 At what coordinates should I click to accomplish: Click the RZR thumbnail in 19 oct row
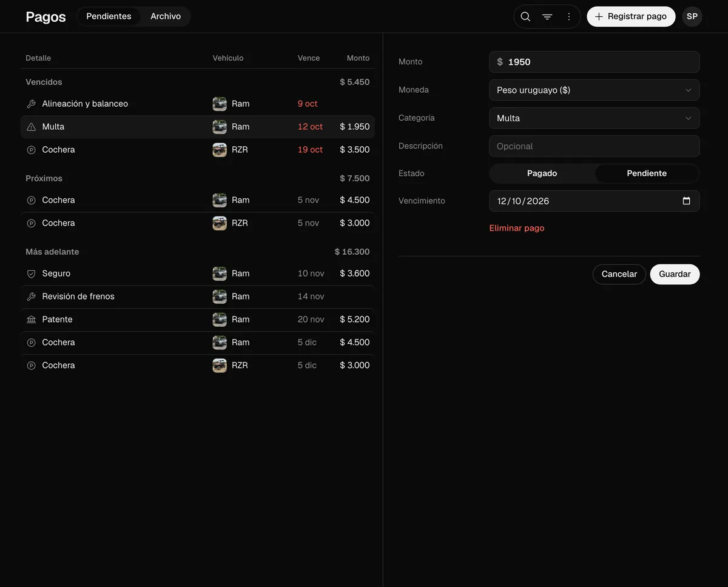tap(220, 150)
